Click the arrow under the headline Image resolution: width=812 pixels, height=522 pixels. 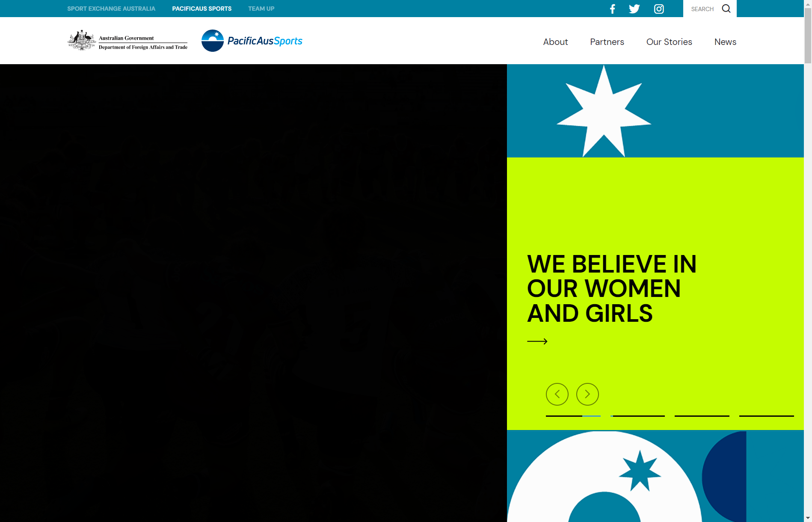click(x=537, y=341)
